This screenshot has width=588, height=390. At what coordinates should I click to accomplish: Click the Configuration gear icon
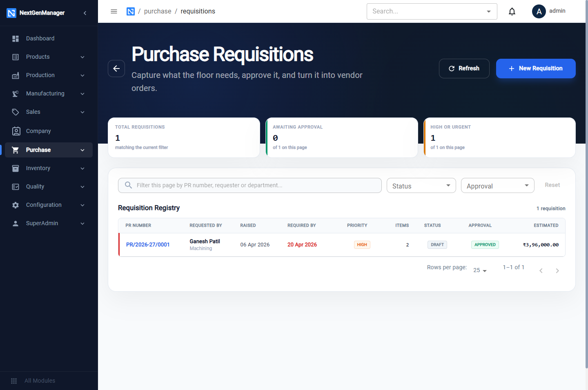16,205
